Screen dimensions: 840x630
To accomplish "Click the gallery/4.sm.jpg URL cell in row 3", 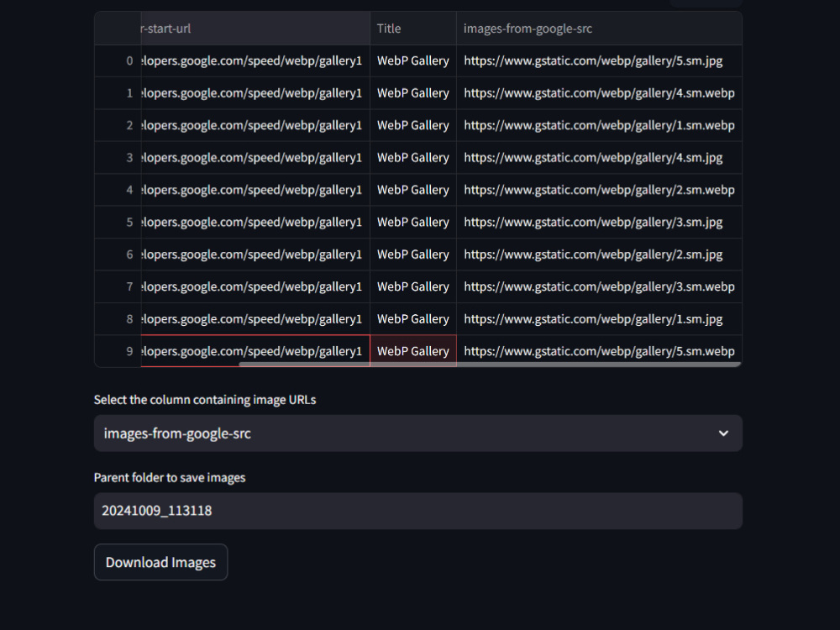I will tap(599, 157).
